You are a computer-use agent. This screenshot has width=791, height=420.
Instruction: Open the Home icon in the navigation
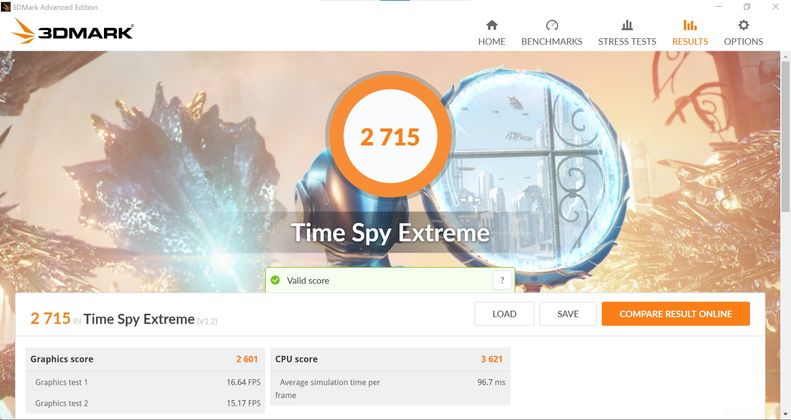(x=492, y=25)
